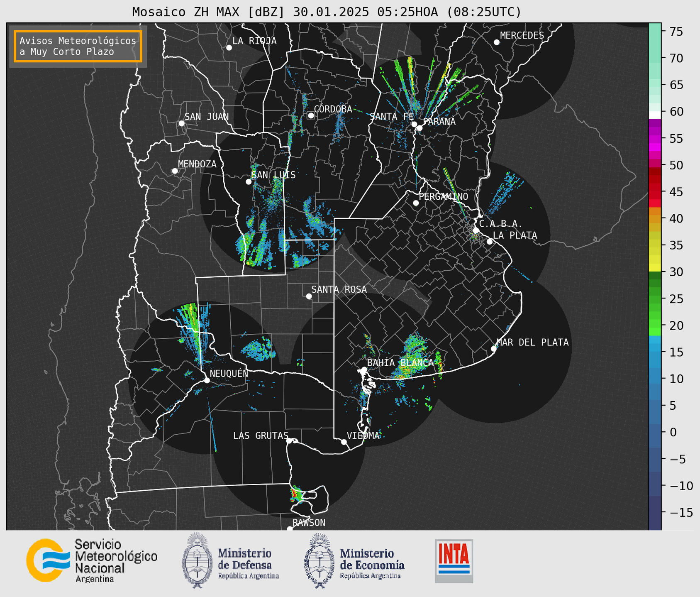Click the SANTA ROSA city marker dot
Image resolution: width=700 pixels, height=597 pixels.
(309, 296)
